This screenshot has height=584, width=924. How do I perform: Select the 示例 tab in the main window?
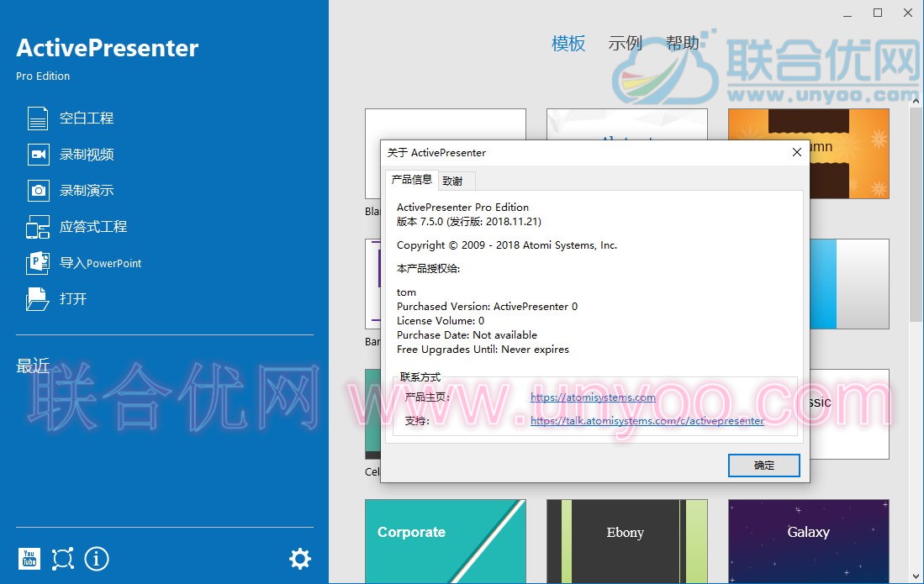626,43
